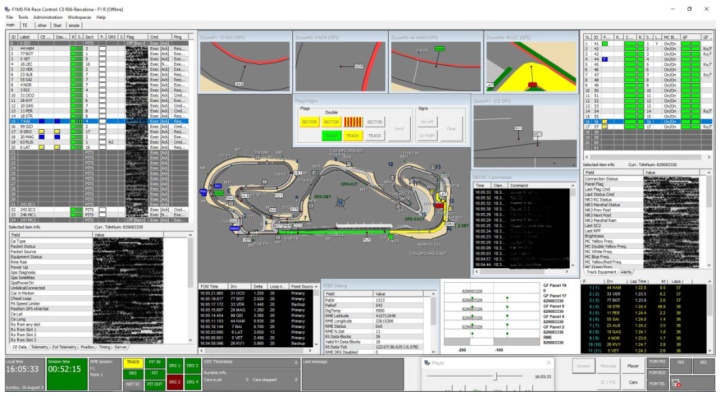This screenshot has width=720, height=396.
Task: Click the Zoom #3 44 HAM view
Action: click(435, 66)
